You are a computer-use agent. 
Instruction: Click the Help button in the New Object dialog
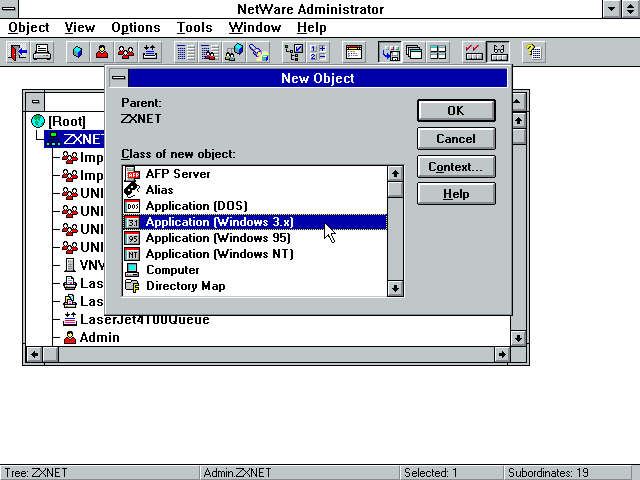tap(456, 194)
